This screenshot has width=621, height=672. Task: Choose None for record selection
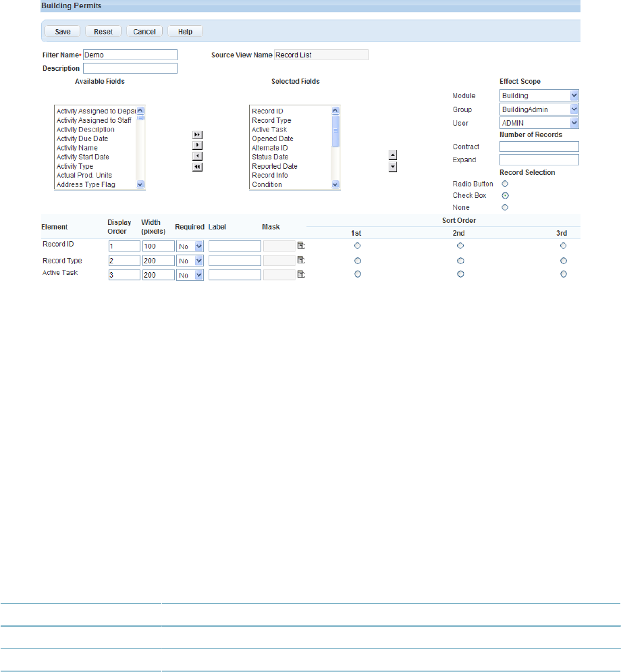pos(506,207)
